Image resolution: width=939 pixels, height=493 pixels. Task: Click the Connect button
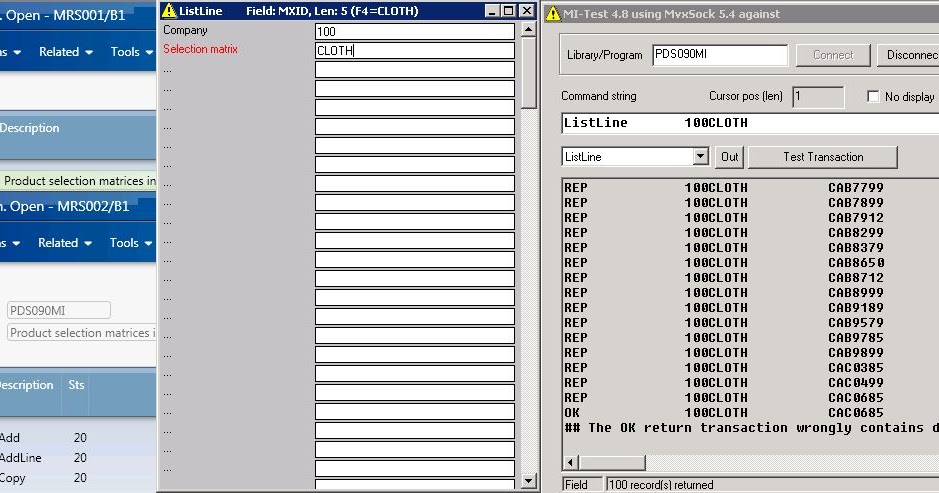[833, 55]
